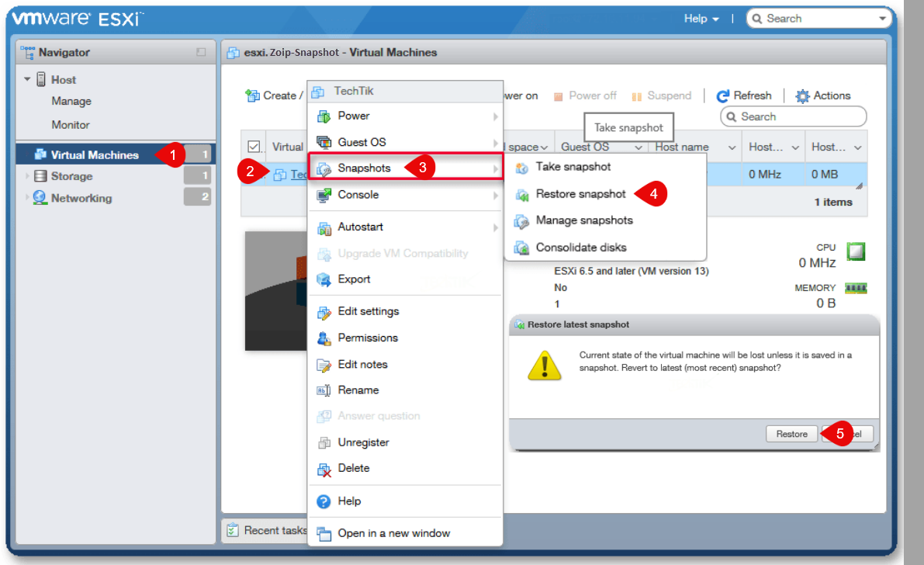Click the blue Help question-mark icon
This screenshot has height=565, width=924.
coord(324,501)
